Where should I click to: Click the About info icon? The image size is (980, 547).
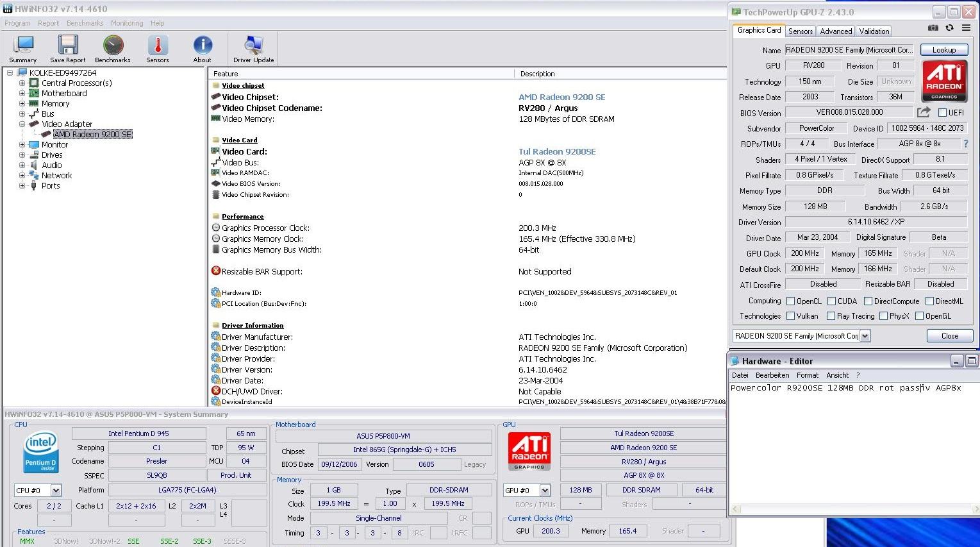point(203,49)
